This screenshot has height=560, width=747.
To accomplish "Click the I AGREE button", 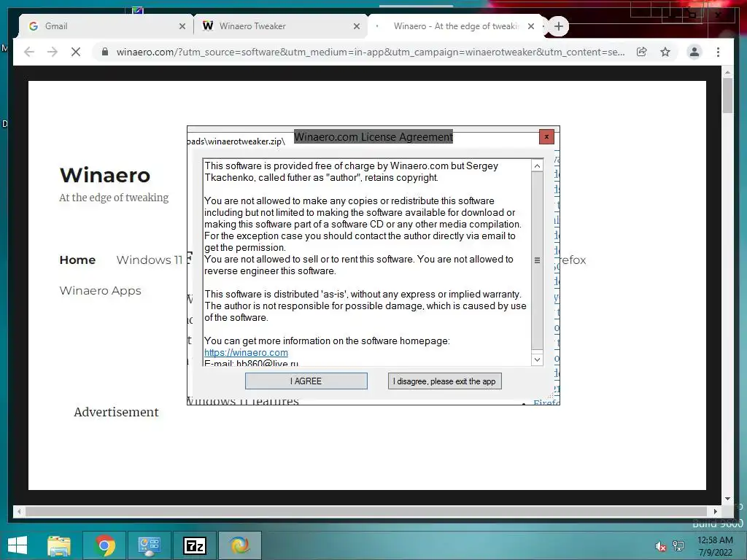I will pos(306,381).
